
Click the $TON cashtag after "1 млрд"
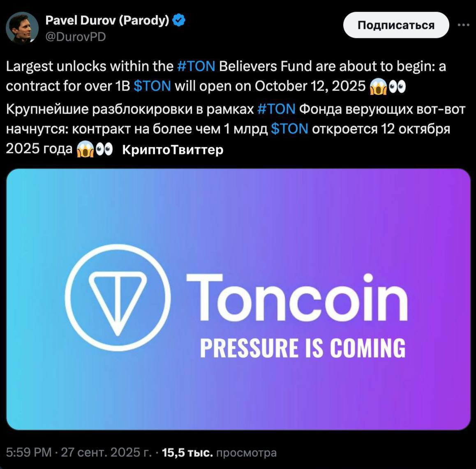290,129
